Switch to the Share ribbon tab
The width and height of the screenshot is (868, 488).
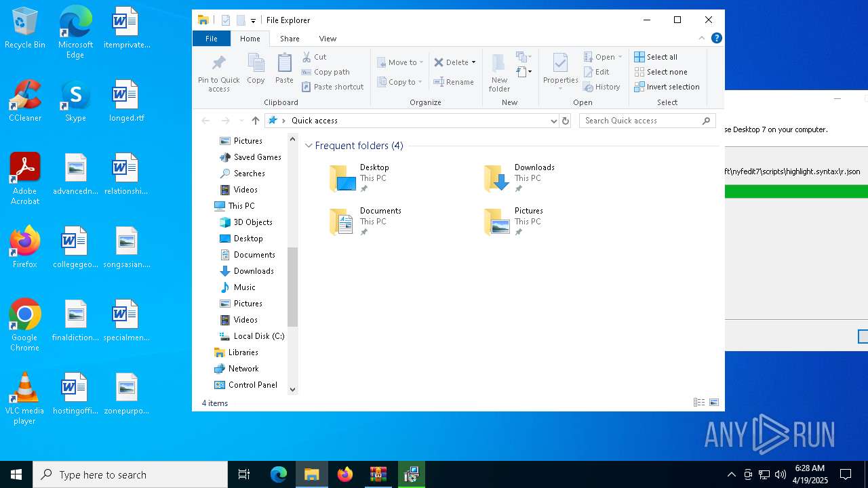[x=290, y=39]
